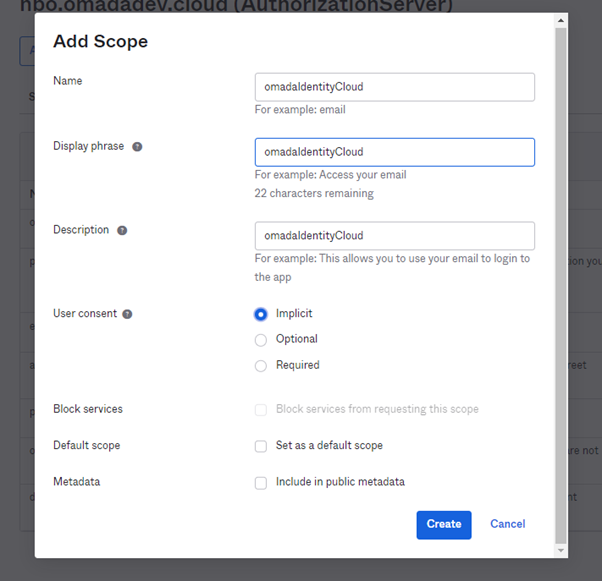The image size is (602, 581).
Task: Enable Set as a default scope
Action: [261, 446]
